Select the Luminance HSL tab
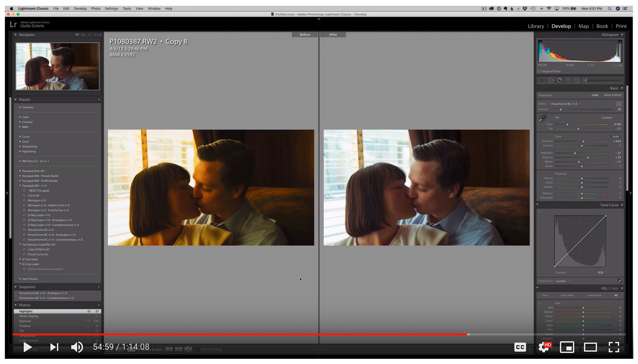 pyautogui.click(x=594, y=295)
